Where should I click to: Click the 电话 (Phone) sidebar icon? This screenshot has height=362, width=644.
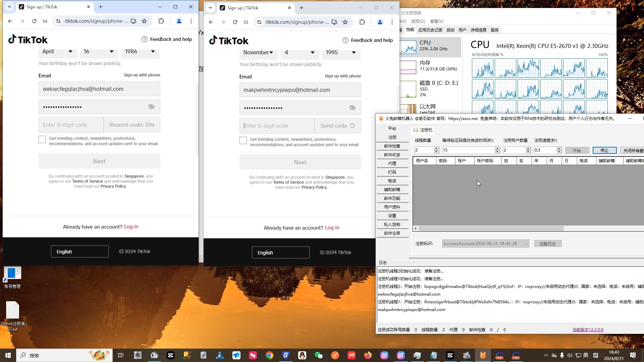point(392,181)
